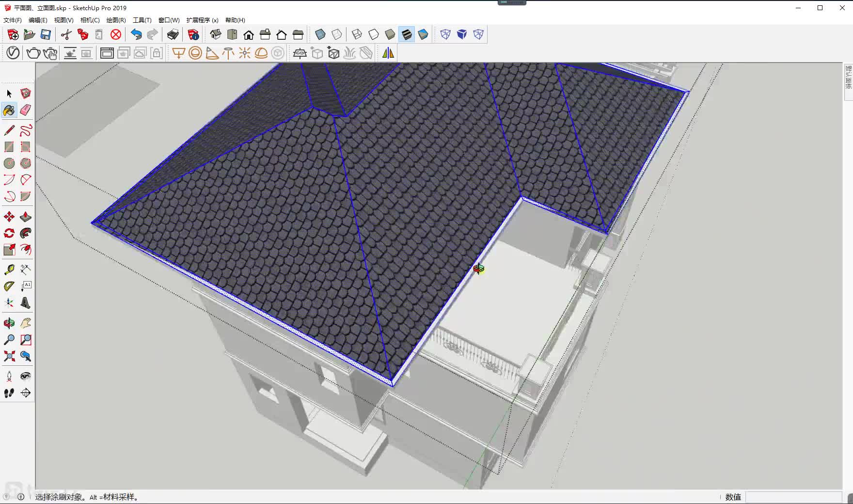Image resolution: width=853 pixels, height=504 pixels.
Task: Click the Cut scissors icon
Action: tap(66, 34)
